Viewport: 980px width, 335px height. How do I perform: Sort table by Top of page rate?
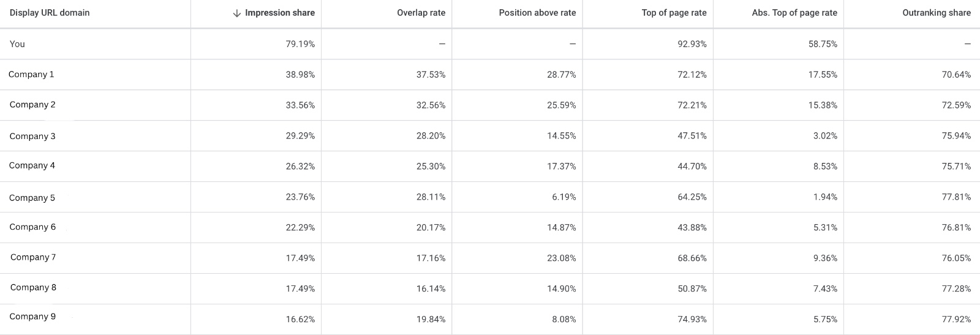click(x=674, y=13)
